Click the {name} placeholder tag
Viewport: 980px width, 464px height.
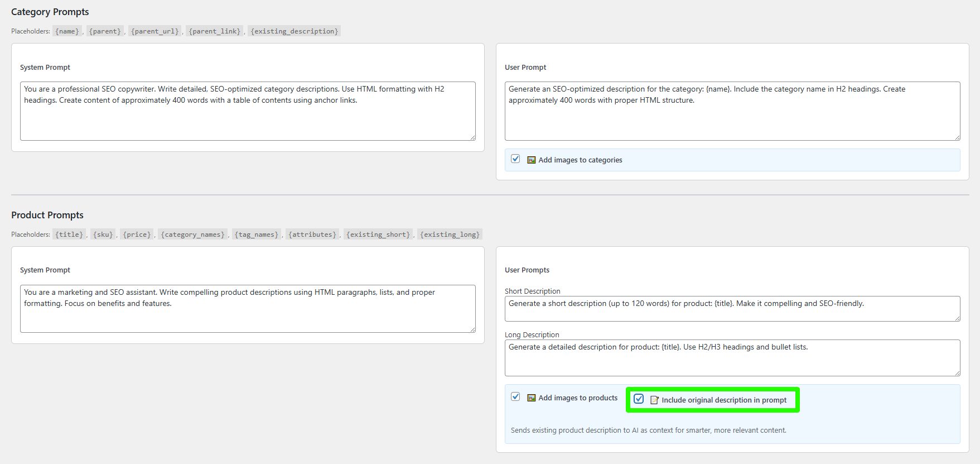tap(67, 31)
